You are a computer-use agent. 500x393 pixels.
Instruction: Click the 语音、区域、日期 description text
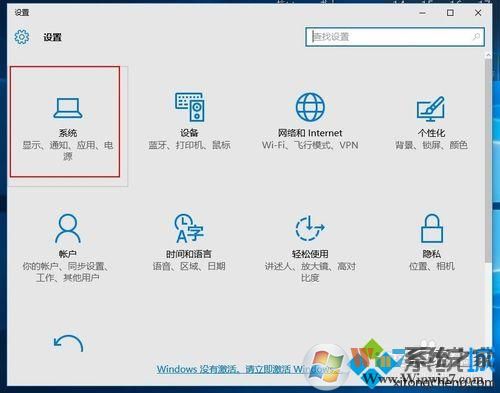tap(189, 266)
